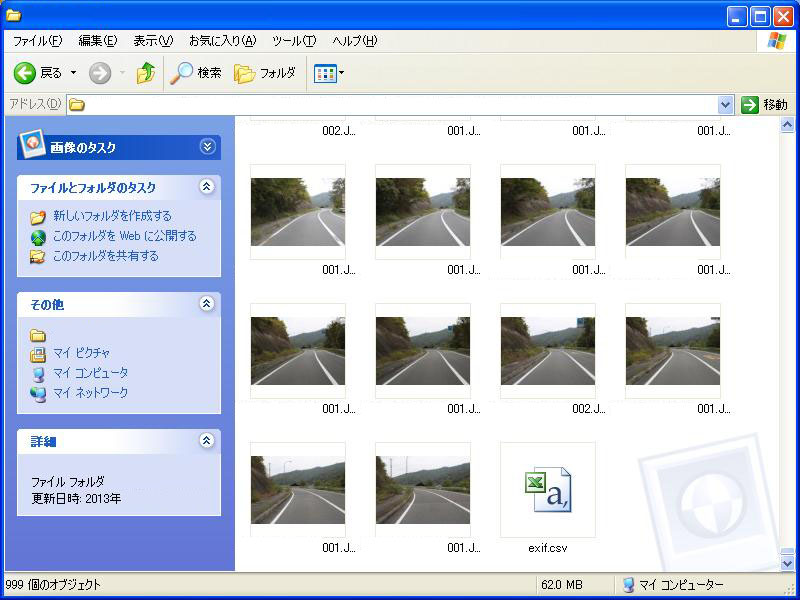Click the 画像のタスク picture header icon

32,145
